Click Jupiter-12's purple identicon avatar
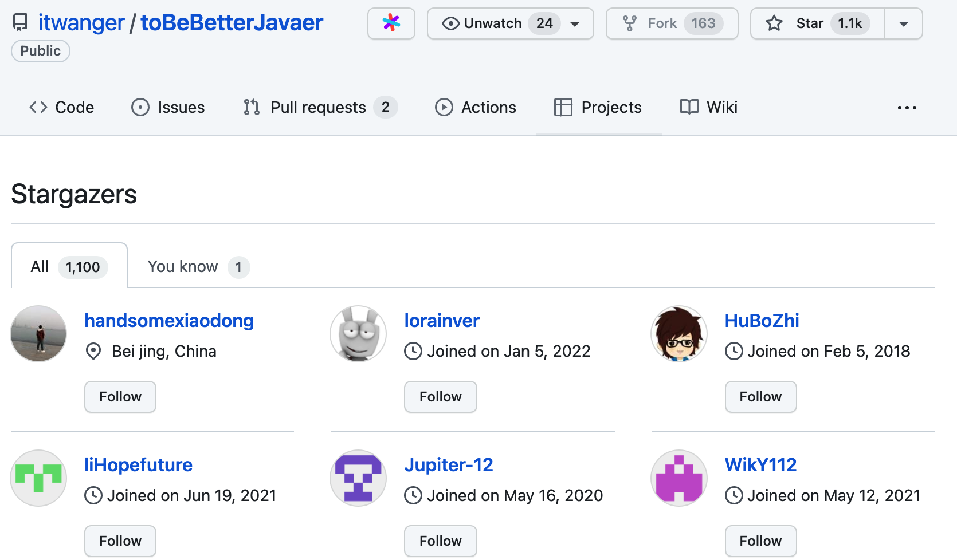The width and height of the screenshot is (957, 560). click(358, 478)
